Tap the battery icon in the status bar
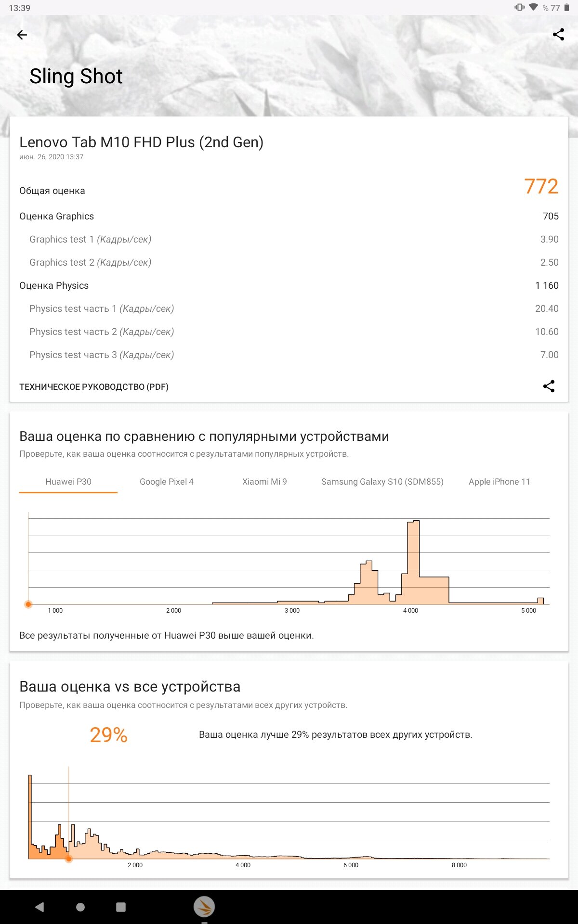578x924 pixels. pyautogui.click(x=567, y=8)
